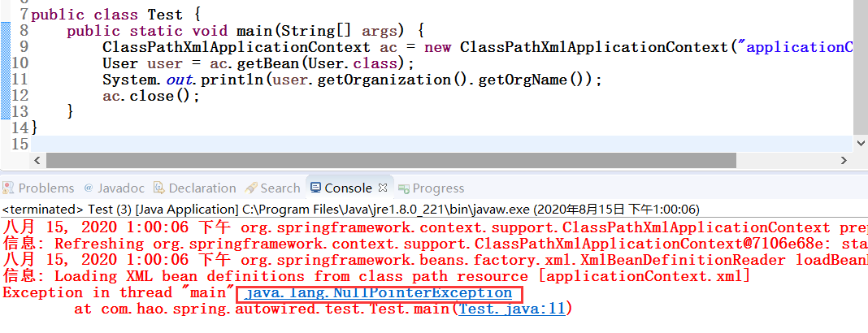Click the editor horizontal scrollbar left arrow

coord(37,161)
